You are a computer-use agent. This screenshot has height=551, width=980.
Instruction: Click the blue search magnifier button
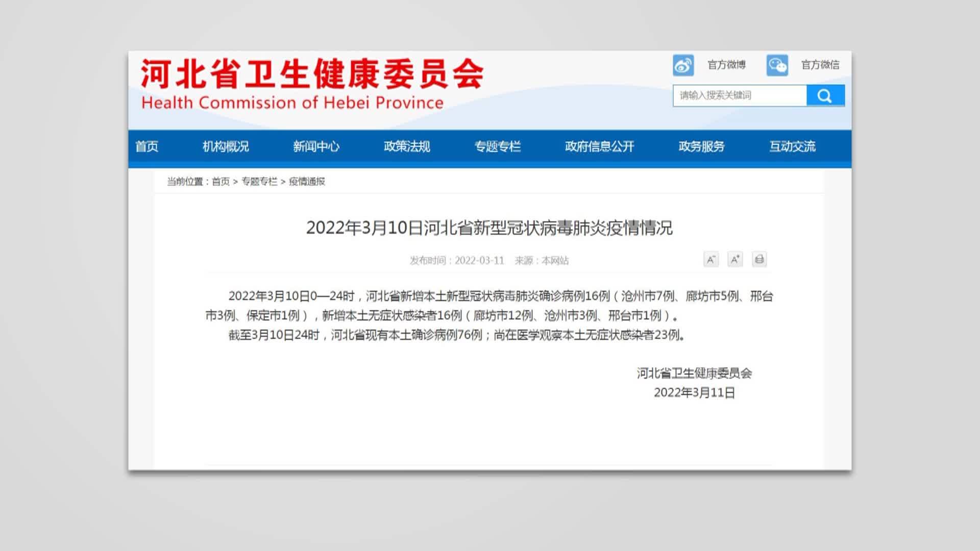pyautogui.click(x=825, y=95)
